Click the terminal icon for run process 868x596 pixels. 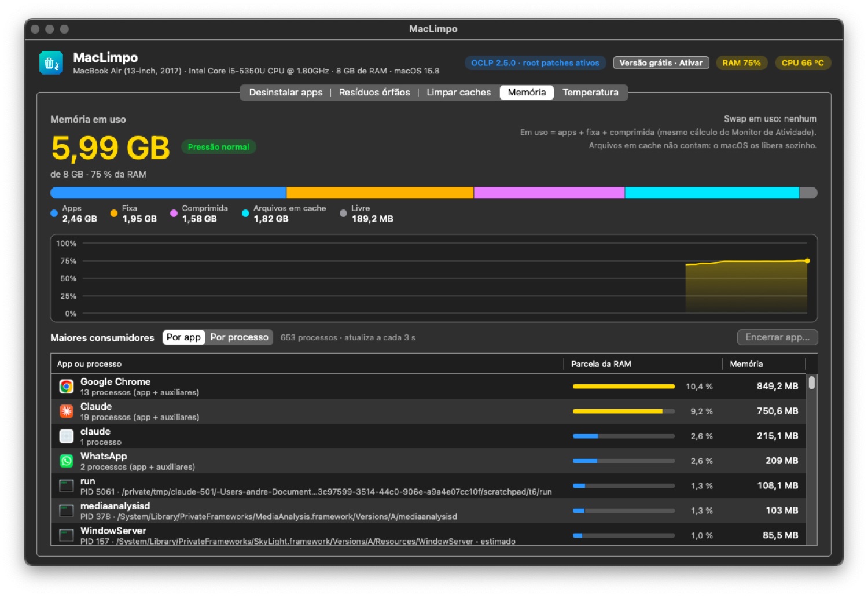pos(67,486)
